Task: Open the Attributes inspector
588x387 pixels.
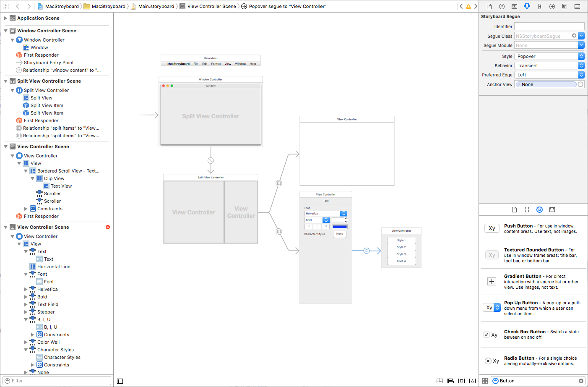Action: coord(527,6)
